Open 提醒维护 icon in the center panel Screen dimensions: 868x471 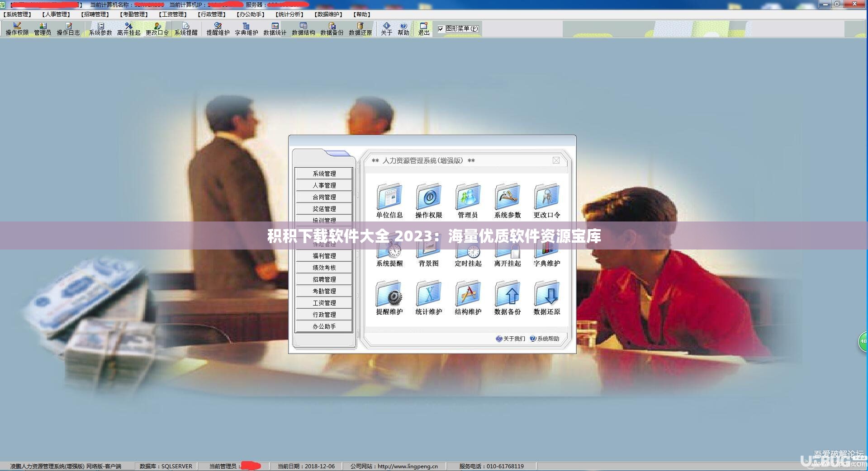pos(389,297)
